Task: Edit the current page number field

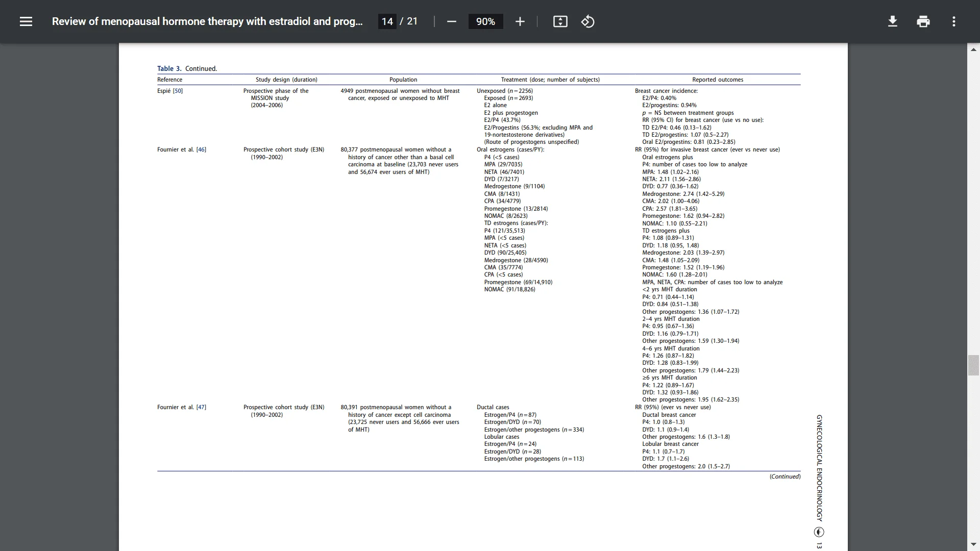Action: click(x=387, y=21)
